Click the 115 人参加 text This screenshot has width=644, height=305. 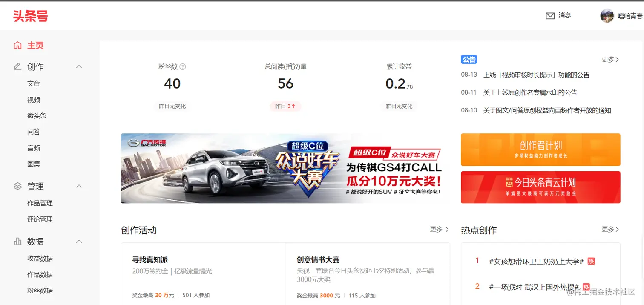(362, 295)
